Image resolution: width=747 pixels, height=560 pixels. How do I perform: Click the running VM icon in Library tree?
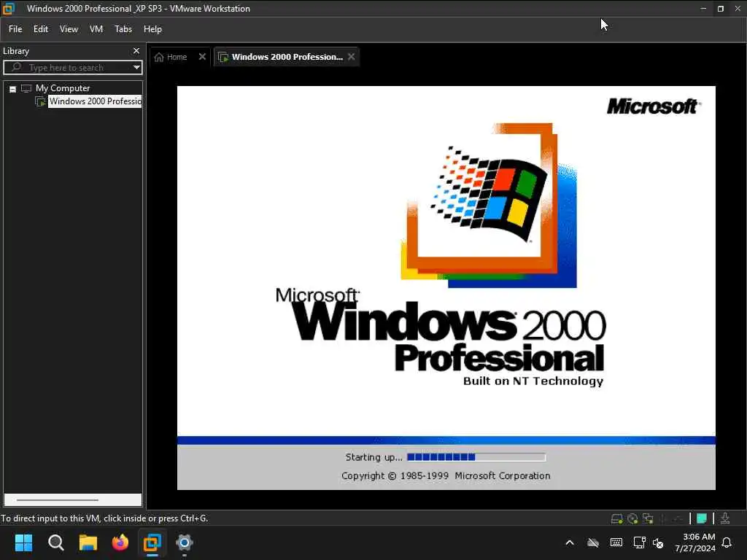[41, 101]
